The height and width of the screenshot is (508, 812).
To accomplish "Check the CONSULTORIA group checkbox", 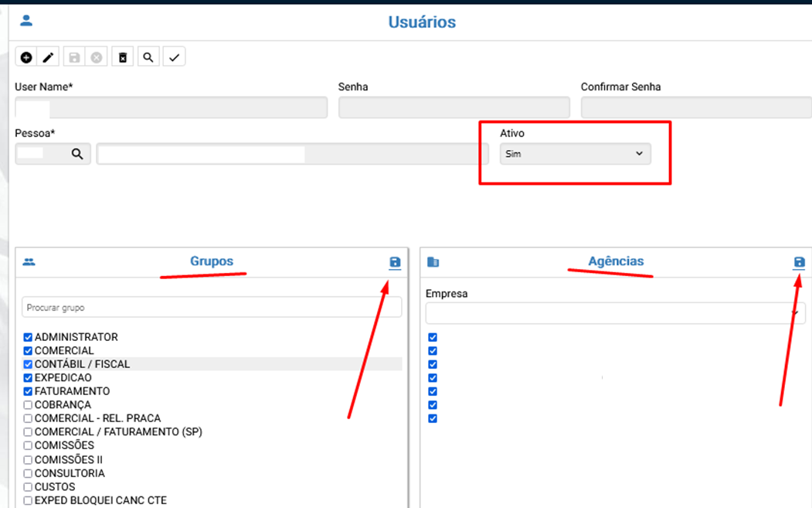I will coord(28,473).
